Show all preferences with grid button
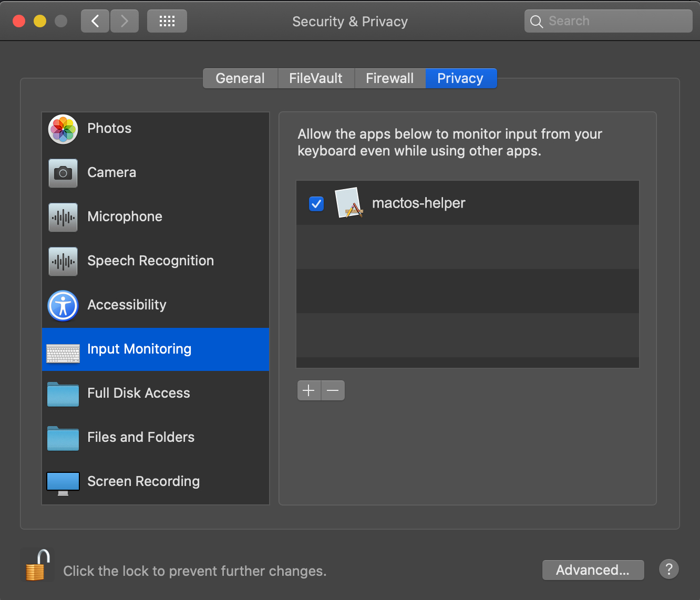The height and width of the screenshot is (600, 700). 167,21
